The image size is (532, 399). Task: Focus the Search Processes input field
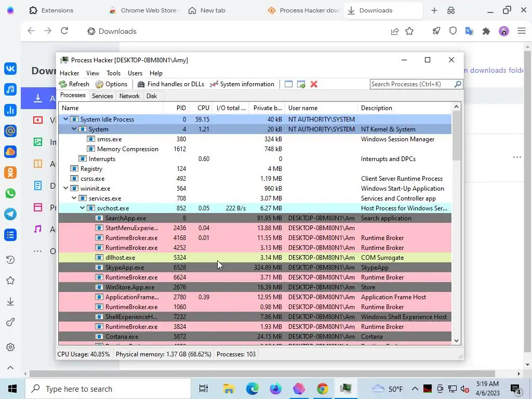(412, 84)
